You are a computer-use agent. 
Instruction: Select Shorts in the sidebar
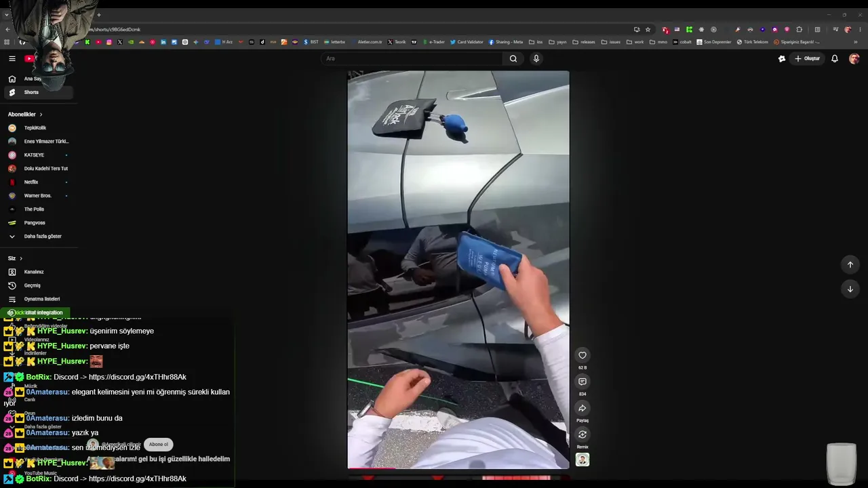click(39, 92)
